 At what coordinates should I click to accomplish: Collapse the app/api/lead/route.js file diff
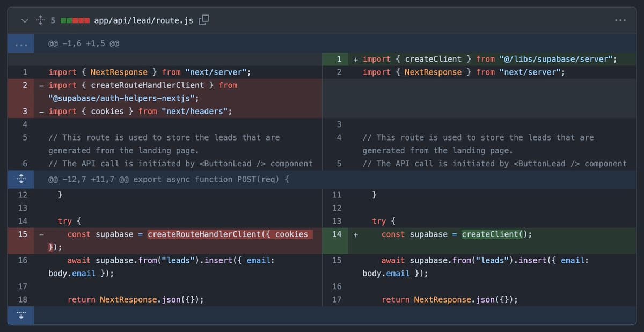[x=24, y=20]
